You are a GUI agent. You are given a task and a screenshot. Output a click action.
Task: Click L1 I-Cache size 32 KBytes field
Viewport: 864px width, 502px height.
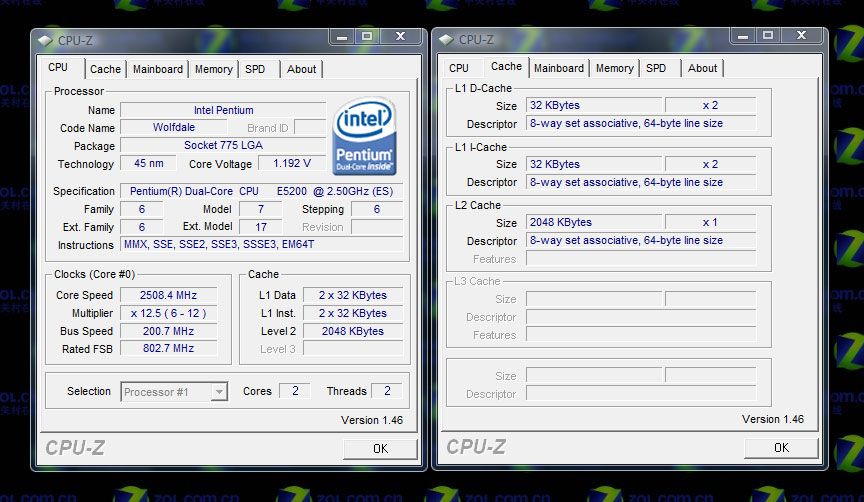(594, 164)
